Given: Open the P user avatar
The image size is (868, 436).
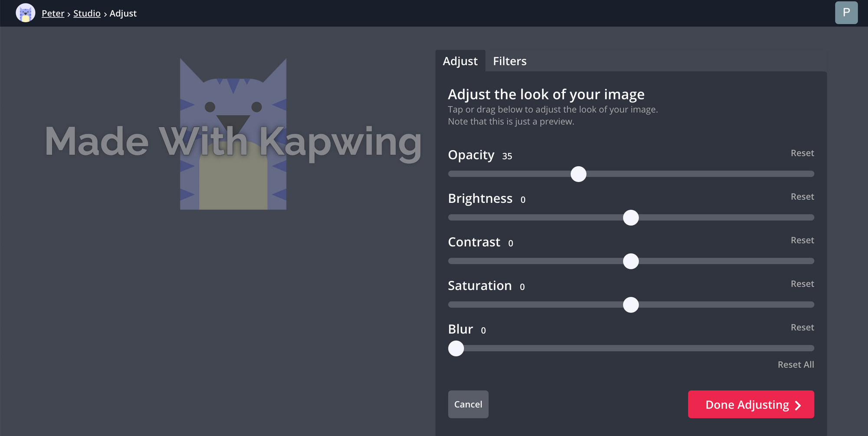Looking at the screenshot, I should pyautogui.click(x=846, y=13).
